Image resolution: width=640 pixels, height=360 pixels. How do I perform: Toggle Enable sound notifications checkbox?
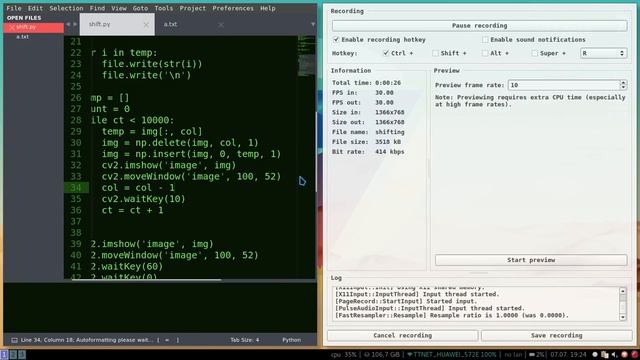click(x=485, y=40)
